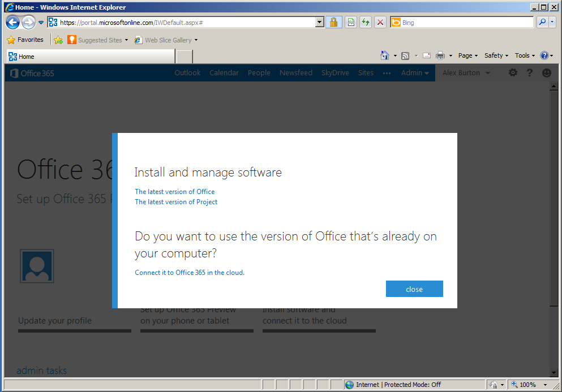
Task: Open the Office 365 settings gear
Action: 513,73
